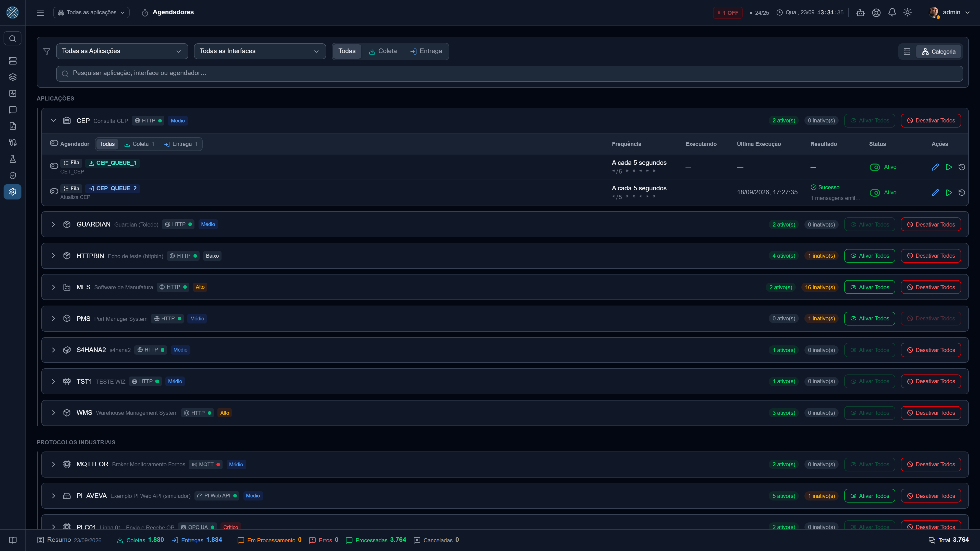Screen dimensions: 980x551
Task: Toggle the eye icon beside Agendador header
Action: (x=54, y=143)
